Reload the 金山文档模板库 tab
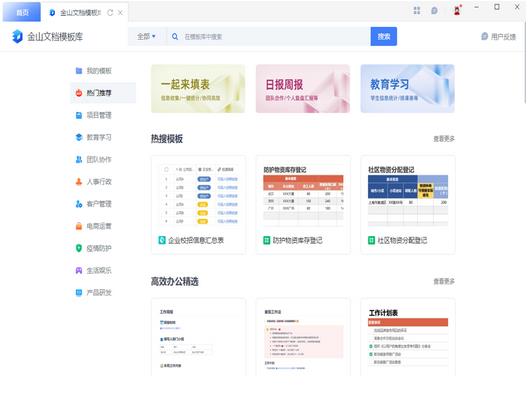530x399 pixels. [x=110, y=13]
